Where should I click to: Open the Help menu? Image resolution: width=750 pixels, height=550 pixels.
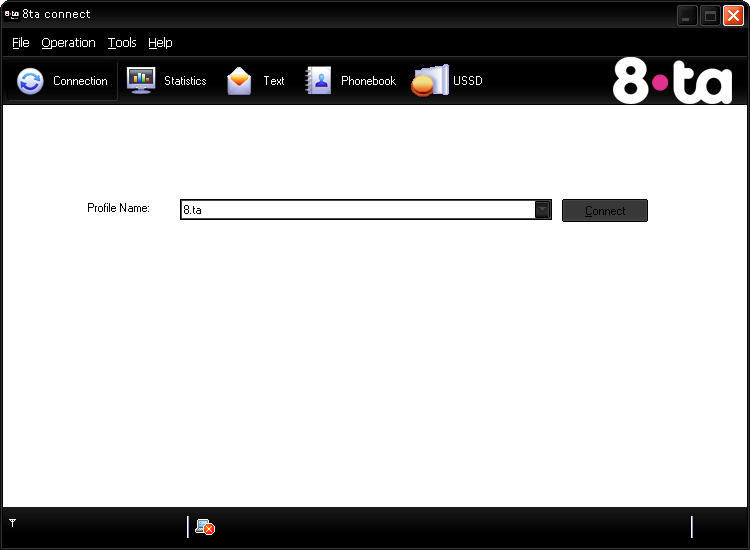tap(160, 43)
